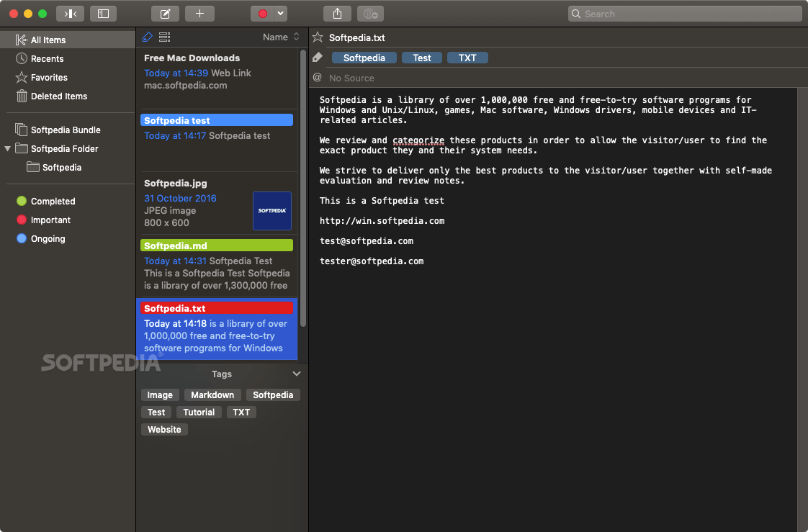Select Softpedia.txt list item
The width and height of the screenshot is (808, 532).
click(217, 328)
